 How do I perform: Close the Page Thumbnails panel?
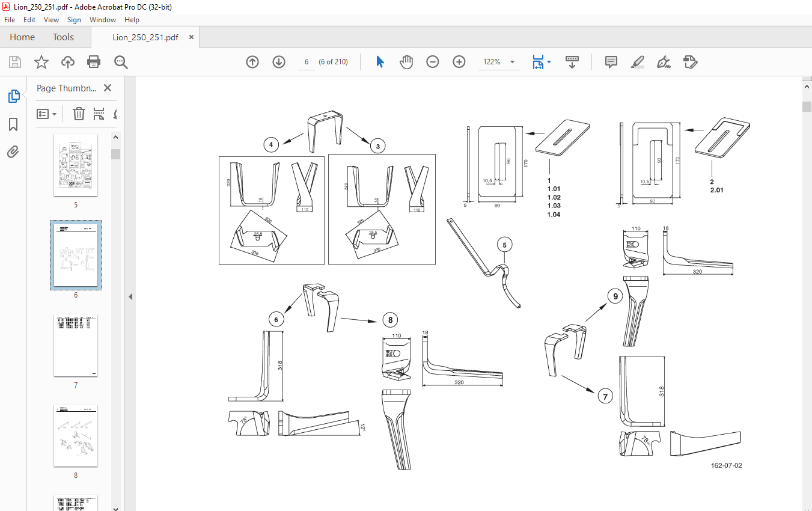point(108,88)
